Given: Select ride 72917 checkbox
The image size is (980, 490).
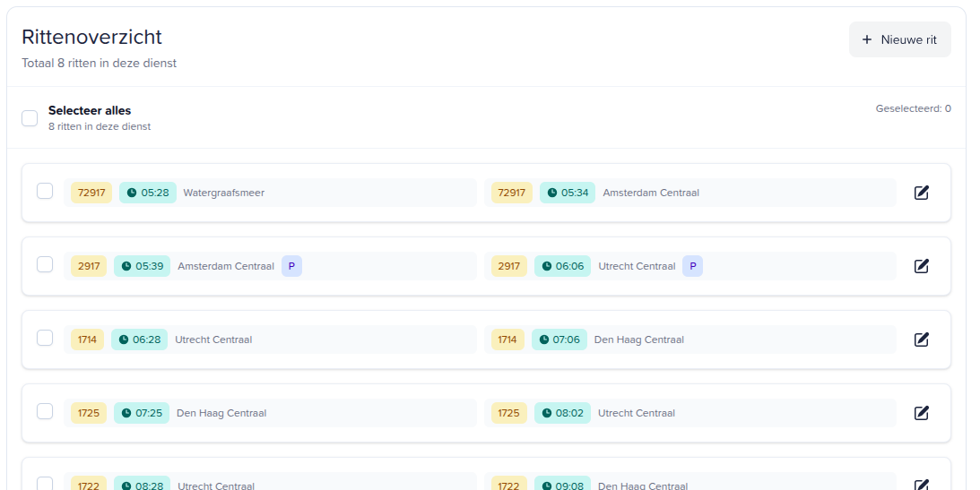Looking at the screenshot, I should [45, 191].
